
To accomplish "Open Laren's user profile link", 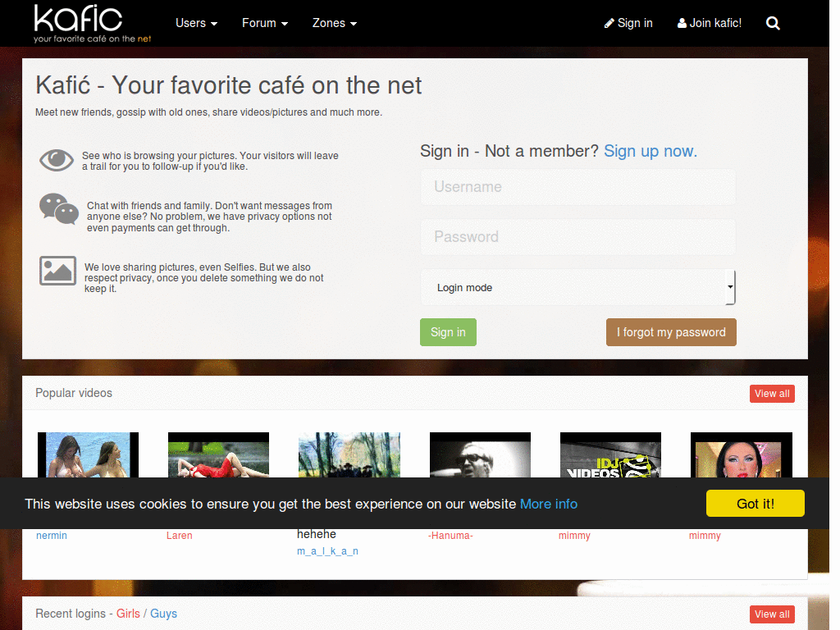I will (x=179, y=536).
